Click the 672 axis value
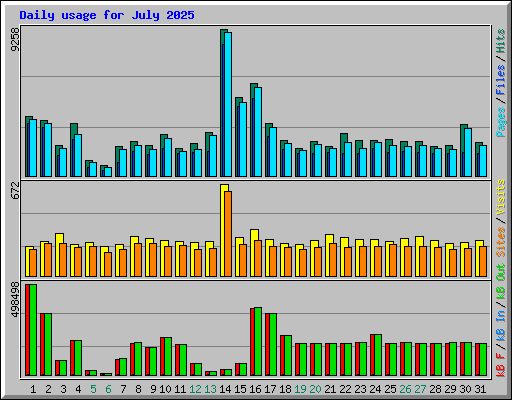This screenshot has height=400, width=512. 15,190
